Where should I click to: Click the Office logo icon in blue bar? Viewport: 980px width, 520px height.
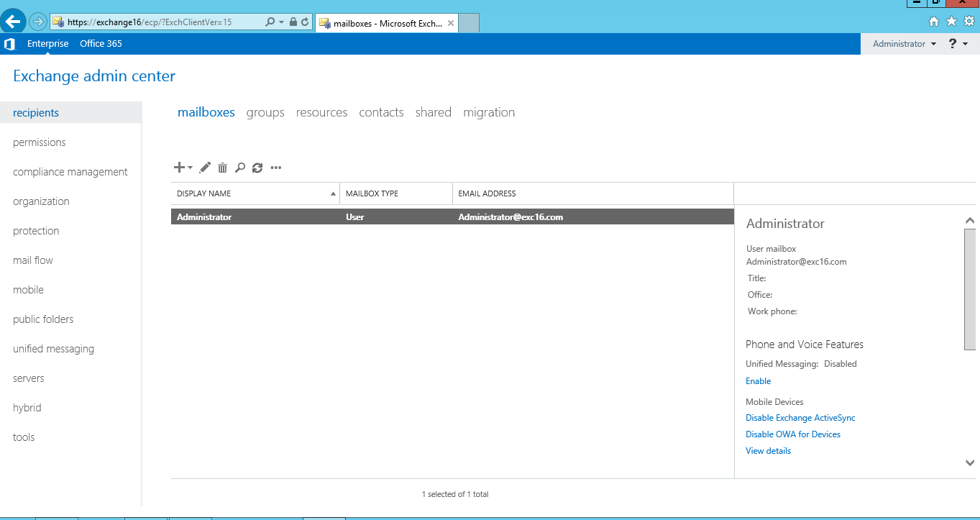point(9,44)
